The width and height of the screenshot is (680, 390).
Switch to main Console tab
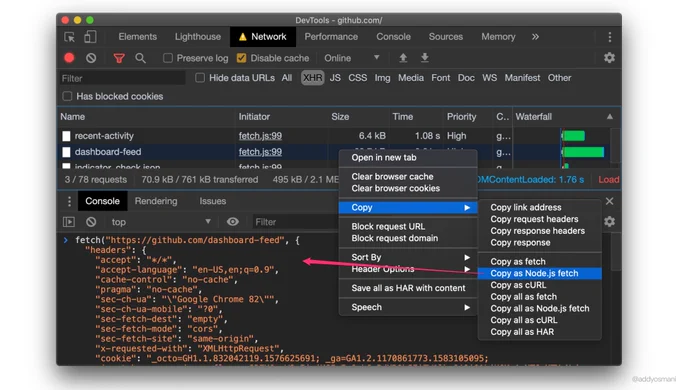pyautogui.click(x=393, y=37)
